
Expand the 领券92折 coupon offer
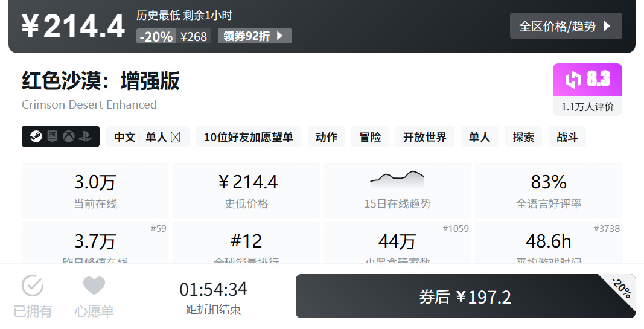point(254,36)
